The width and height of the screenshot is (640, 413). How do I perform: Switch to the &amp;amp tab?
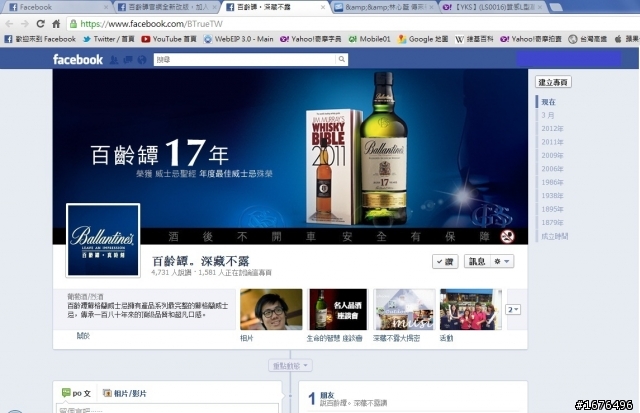384,7
